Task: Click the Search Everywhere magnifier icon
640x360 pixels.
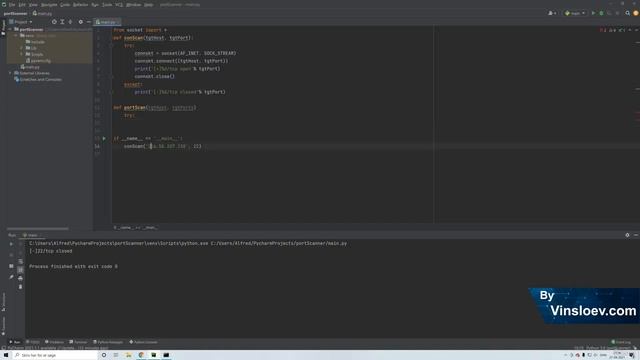Action: coord(627,13)
